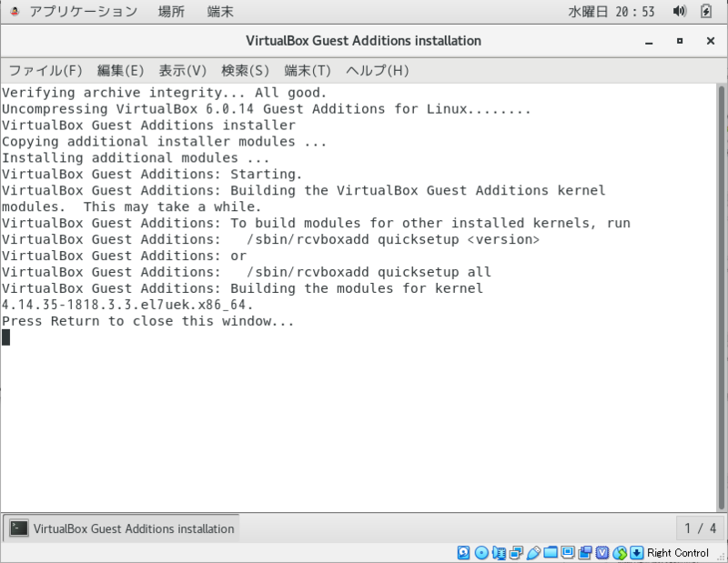Close the Guest Additions installation window
The height and width of the screenshot is (563, 728).
tap(711, 41)
